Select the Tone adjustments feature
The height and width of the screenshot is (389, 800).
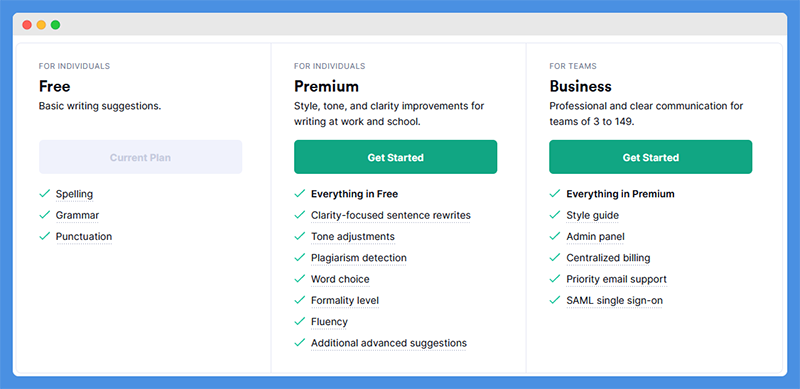pyautogui.click(x=353, y=237)
